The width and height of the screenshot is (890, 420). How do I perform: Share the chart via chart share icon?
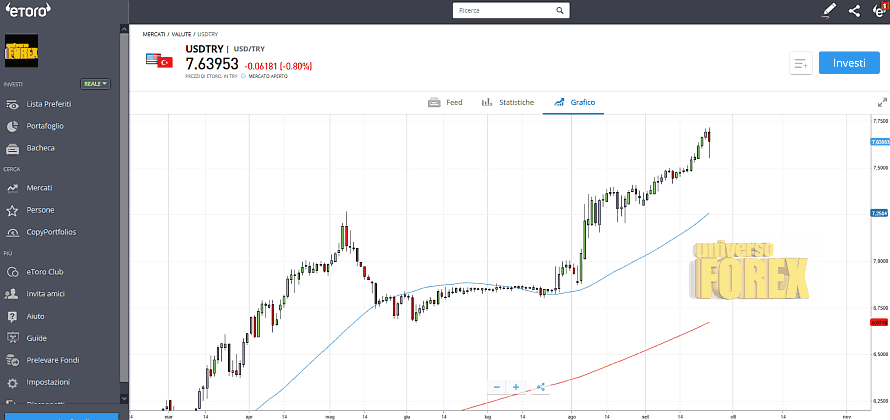coord(540,387)
